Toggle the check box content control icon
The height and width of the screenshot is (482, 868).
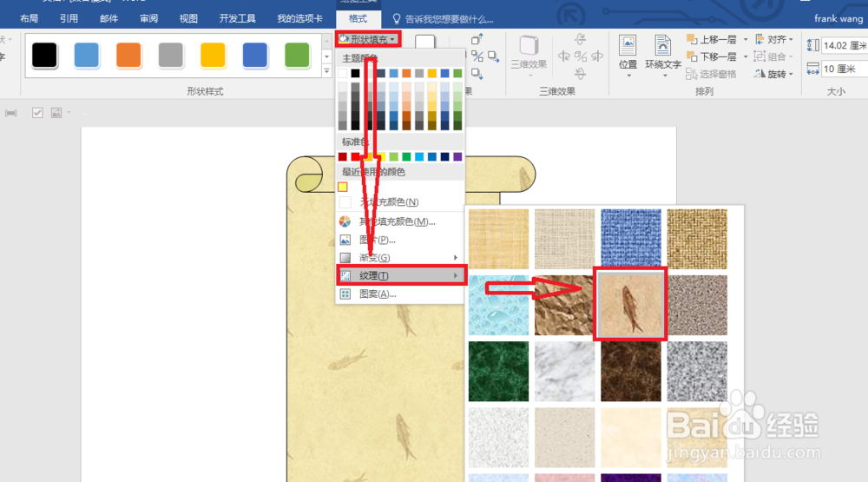[x=37, y=113]
